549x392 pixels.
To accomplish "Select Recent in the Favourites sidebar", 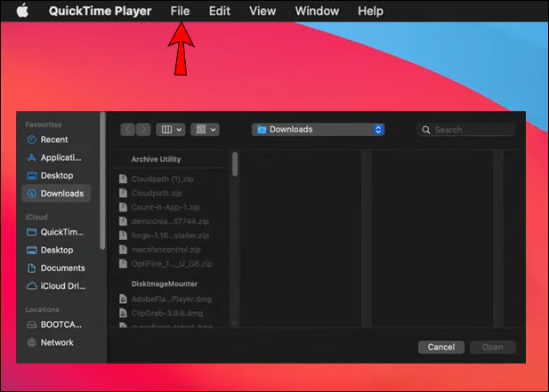I will [56, 140].
